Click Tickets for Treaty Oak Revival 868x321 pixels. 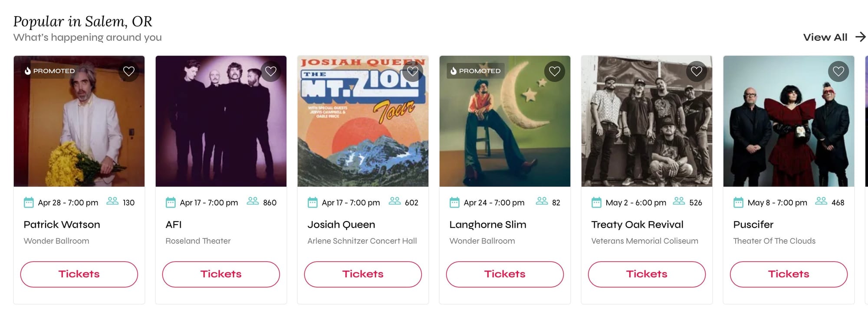[646, 274]
